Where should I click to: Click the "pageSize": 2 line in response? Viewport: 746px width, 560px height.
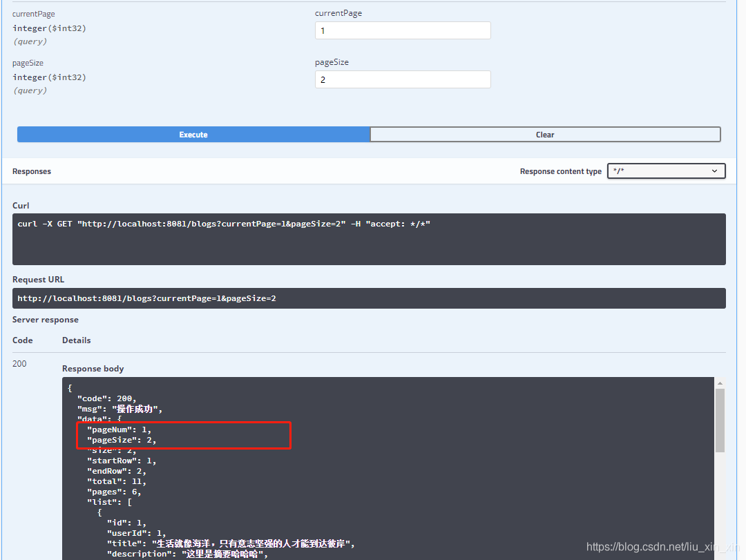[x=122, y=440]
